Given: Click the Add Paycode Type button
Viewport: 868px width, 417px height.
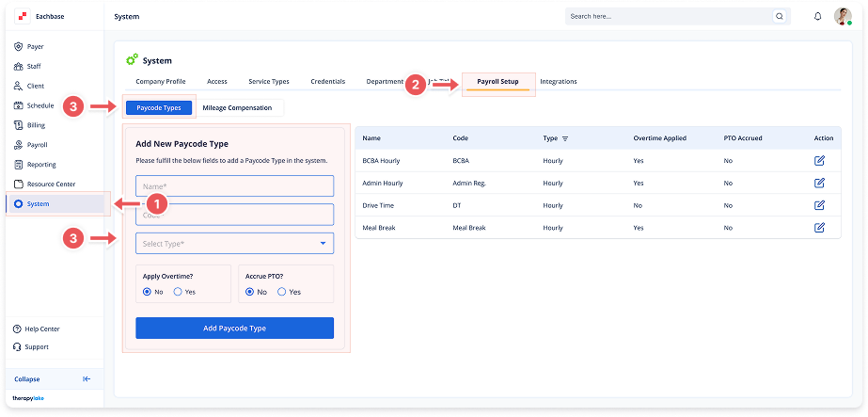Looking at the screenshot, I should pyautogui.click(x=234, y=328).
